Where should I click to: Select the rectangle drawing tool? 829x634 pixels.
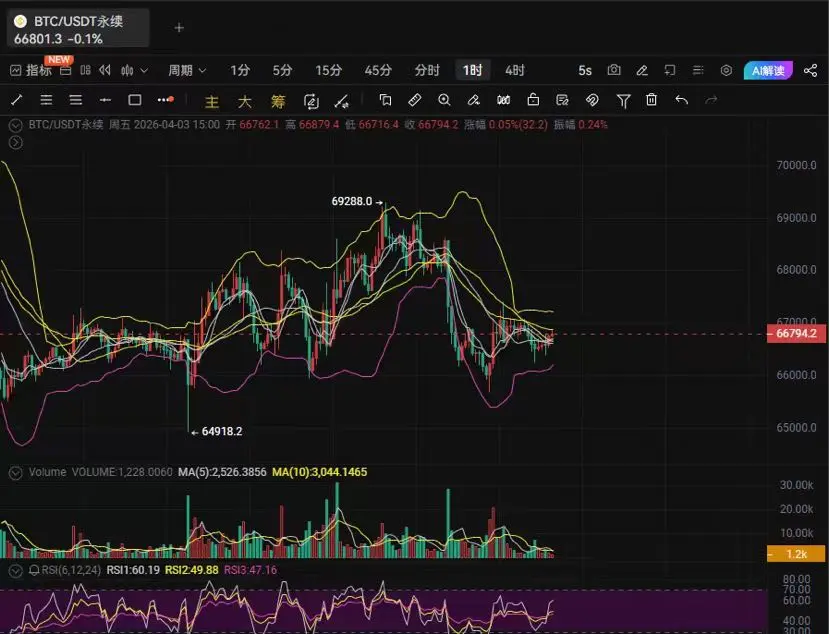[x=135, y=99]
